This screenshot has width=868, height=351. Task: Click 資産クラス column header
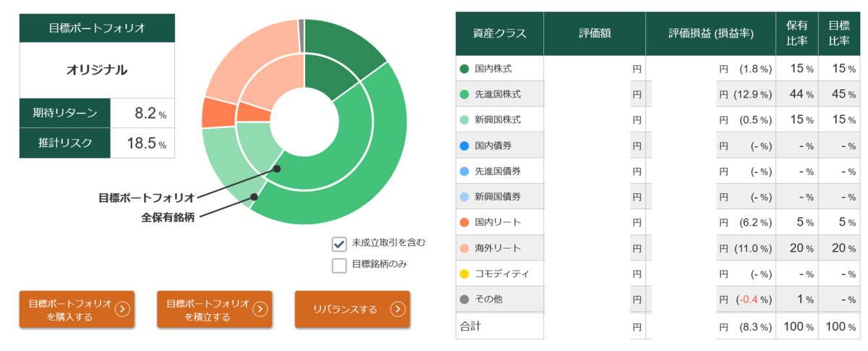[x=499, y=33]
